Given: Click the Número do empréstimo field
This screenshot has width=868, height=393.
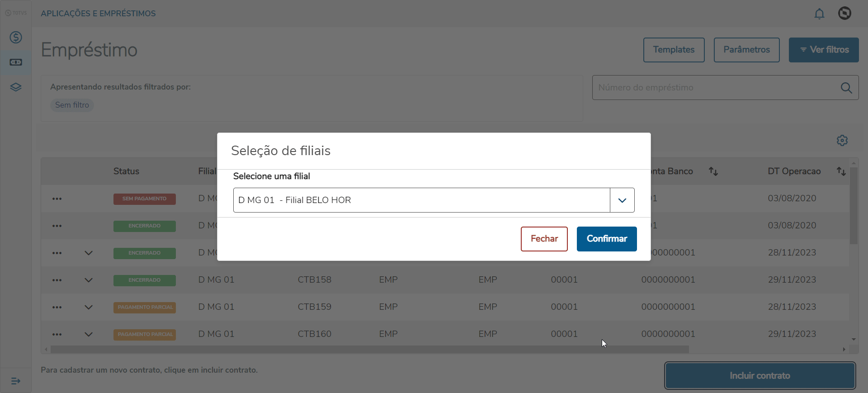Looking at the screenshot, I should 714,88.
